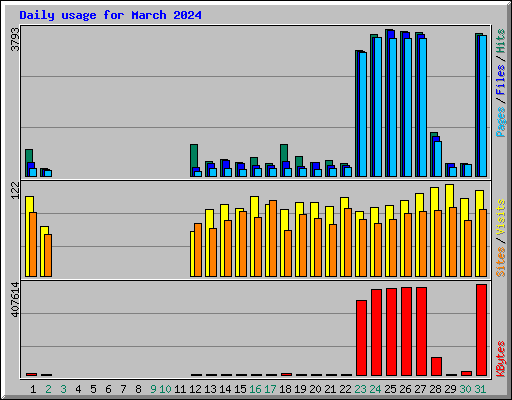
Task: Click day 29 on the x-axis
Action: tap(450, 389)
